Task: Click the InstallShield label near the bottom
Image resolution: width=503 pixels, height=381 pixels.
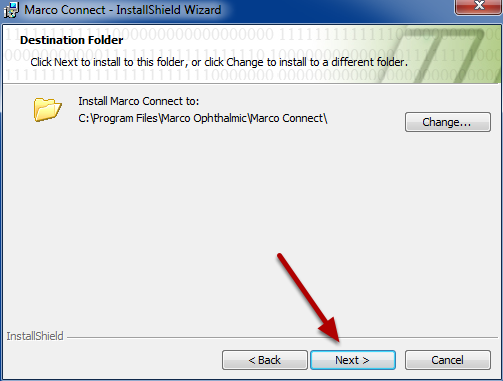Action: 35,336
